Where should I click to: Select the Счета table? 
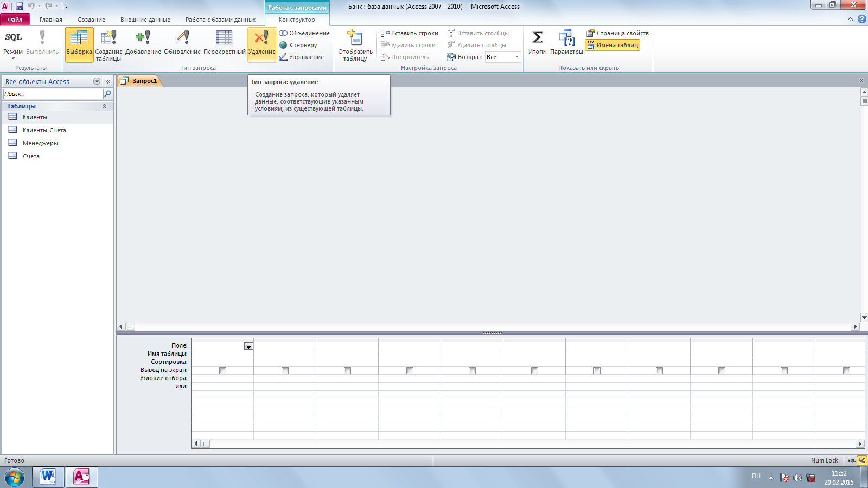pos(58,156)
